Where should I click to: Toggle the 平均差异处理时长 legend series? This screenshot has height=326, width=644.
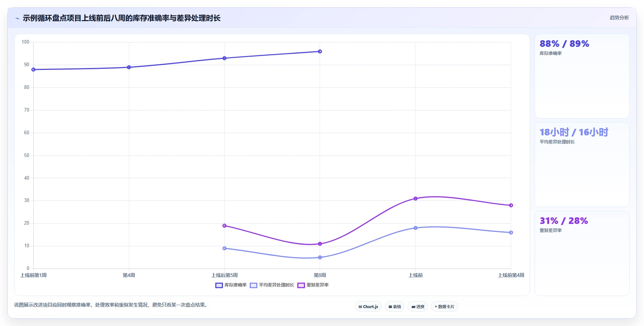pos(272,285)
